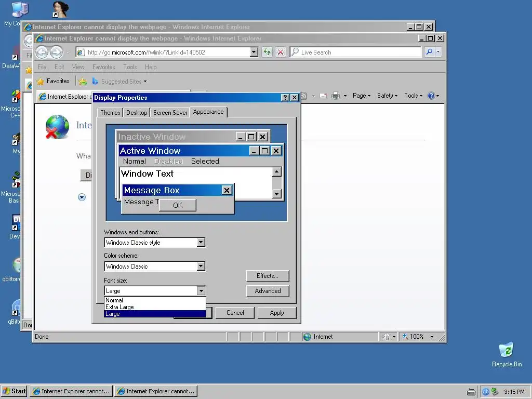
Task: Choose Extra Large font size from list
Action: click(x=155, y=307)
